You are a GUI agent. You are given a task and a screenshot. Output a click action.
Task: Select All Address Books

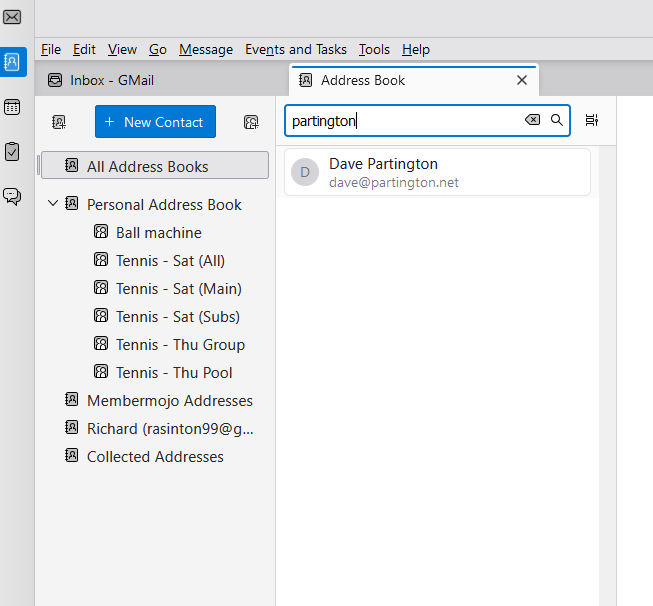point(147,166)
